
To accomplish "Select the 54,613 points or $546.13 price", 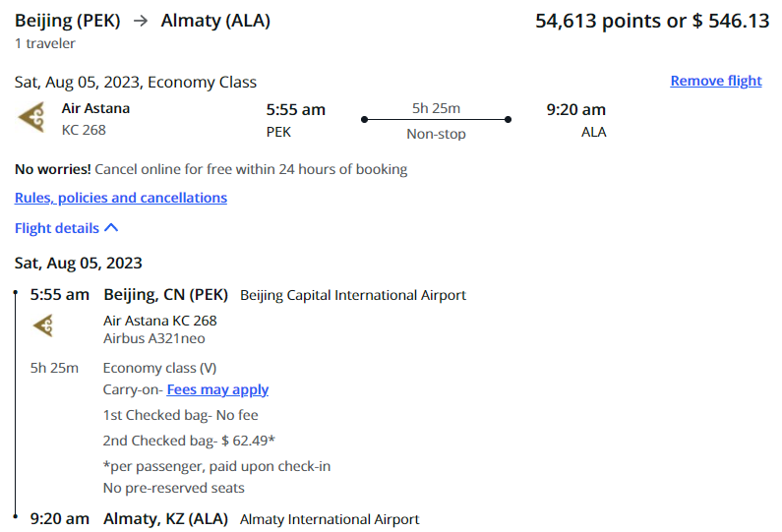I will [652, 21].
